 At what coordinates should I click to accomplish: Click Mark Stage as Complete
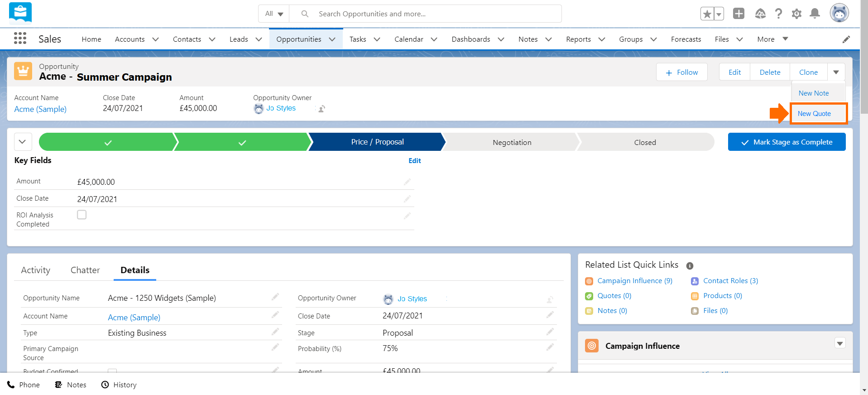786,142
